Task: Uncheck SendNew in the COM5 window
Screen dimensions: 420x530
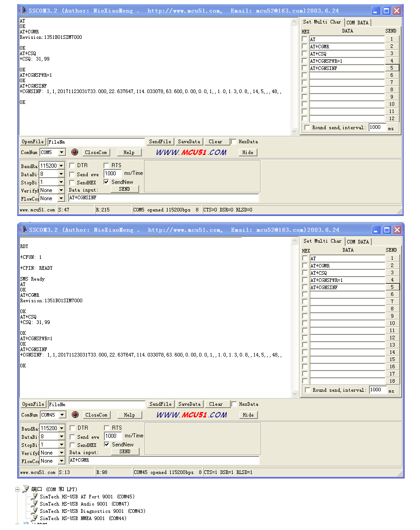Action: point(106,182)
